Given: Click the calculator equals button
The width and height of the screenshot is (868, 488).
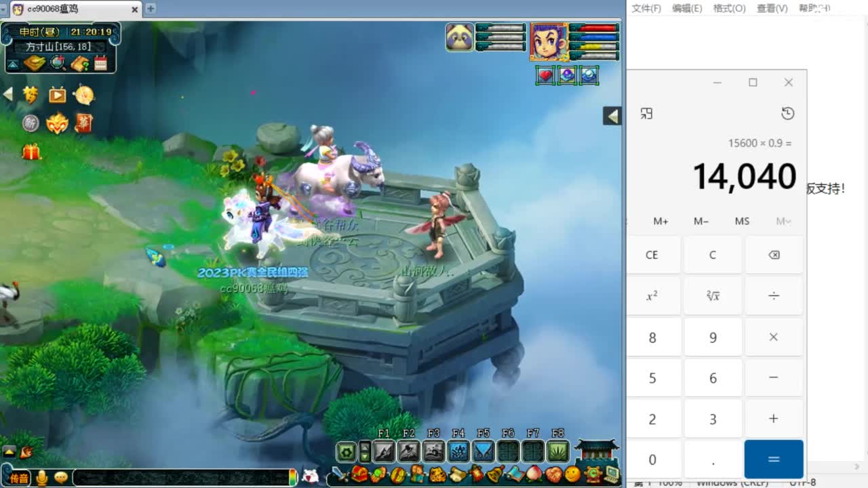Looking at the screenshot, I should coord(774,459).
